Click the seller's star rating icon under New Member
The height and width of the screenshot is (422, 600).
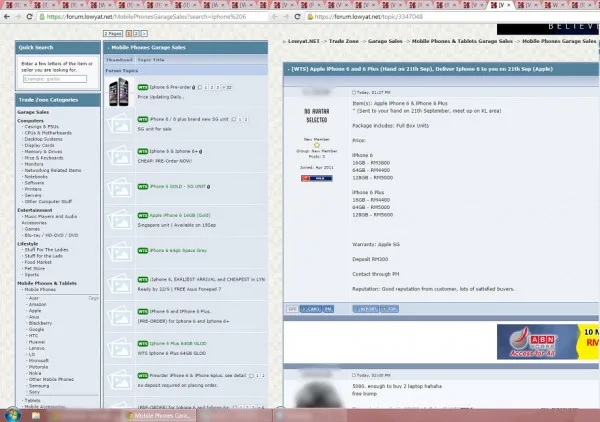(x=317, y=145)
